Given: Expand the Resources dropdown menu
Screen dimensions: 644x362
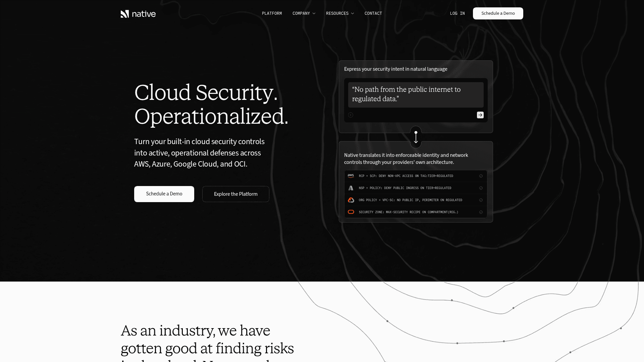Looking at the screenshot, I should tap(340, 13).
